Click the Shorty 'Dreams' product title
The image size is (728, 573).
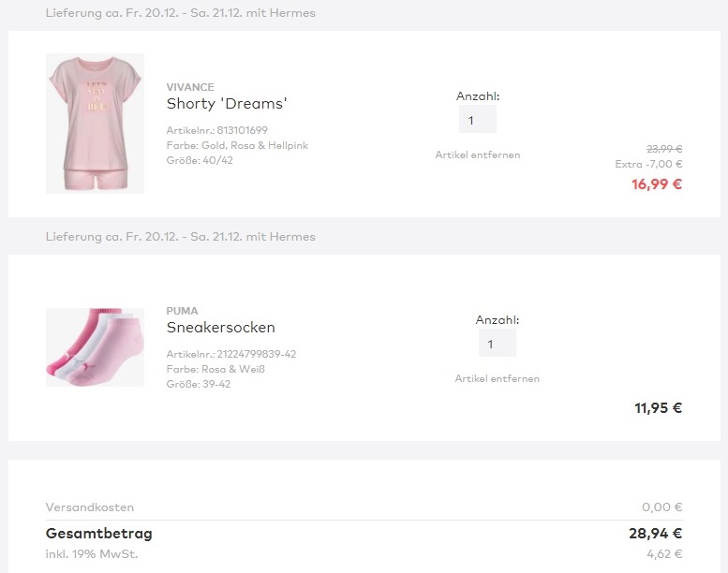227,104
